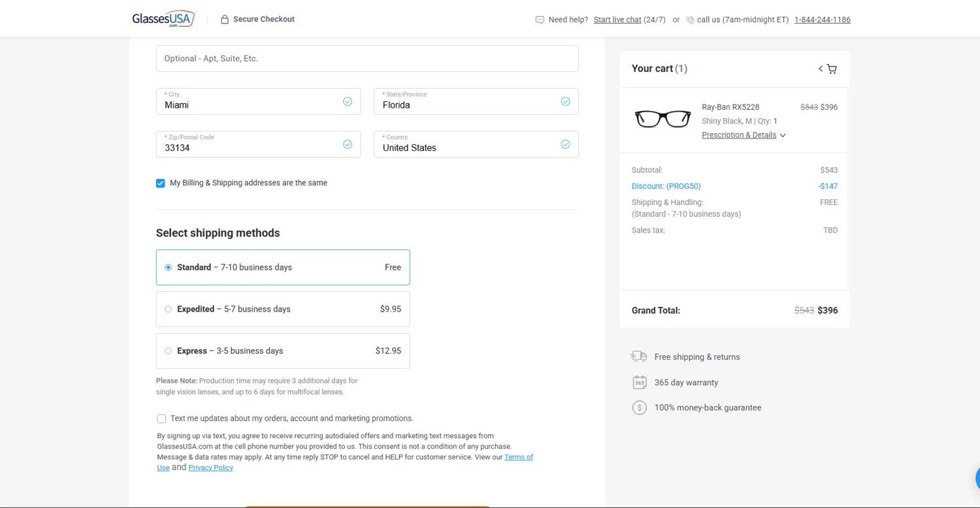The image size is (980, 508).
Task: Select Express 3-5 business days shipping
Action: click(x=283, y=351)
